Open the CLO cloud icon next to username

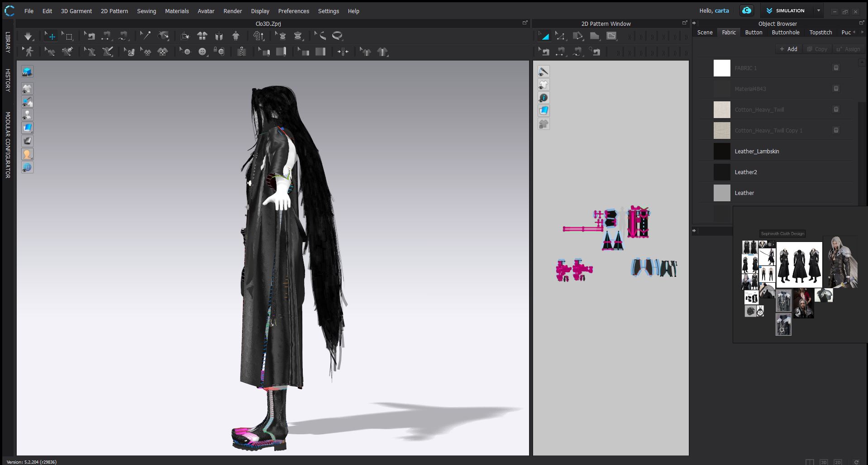point(747,10)
